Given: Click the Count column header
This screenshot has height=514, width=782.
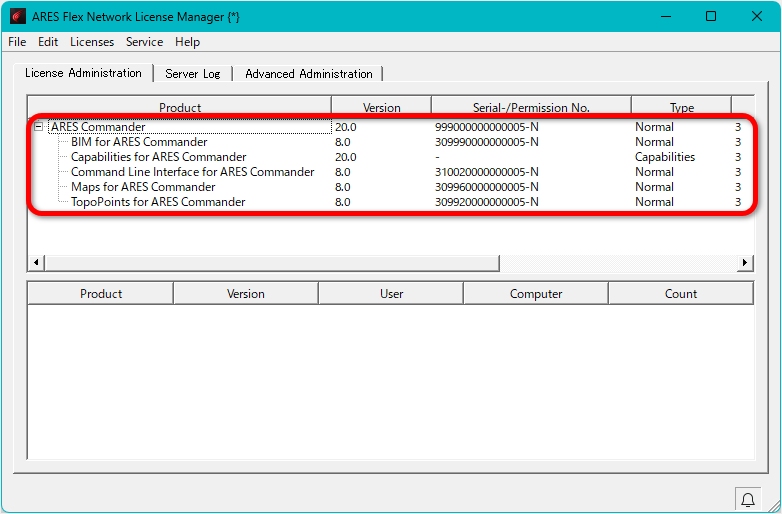Looking at the screenshot, I should click(681, 294).
